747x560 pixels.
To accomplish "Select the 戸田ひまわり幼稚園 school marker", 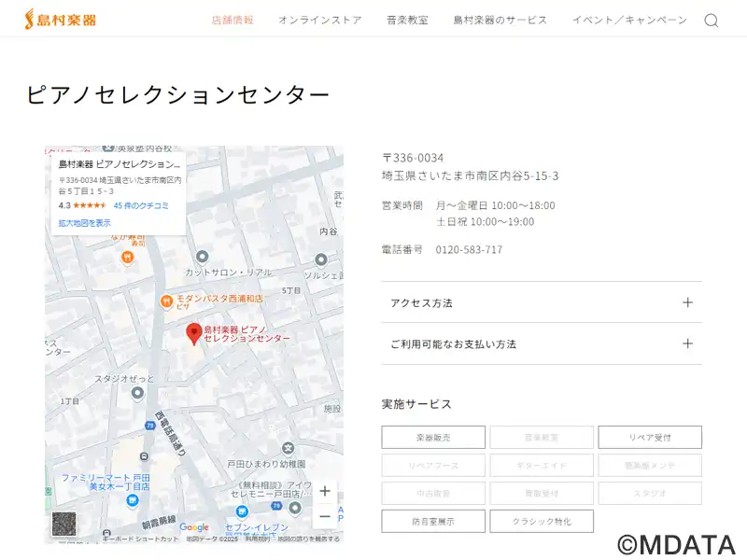I will pyautogui.click(x=288, y=448).
